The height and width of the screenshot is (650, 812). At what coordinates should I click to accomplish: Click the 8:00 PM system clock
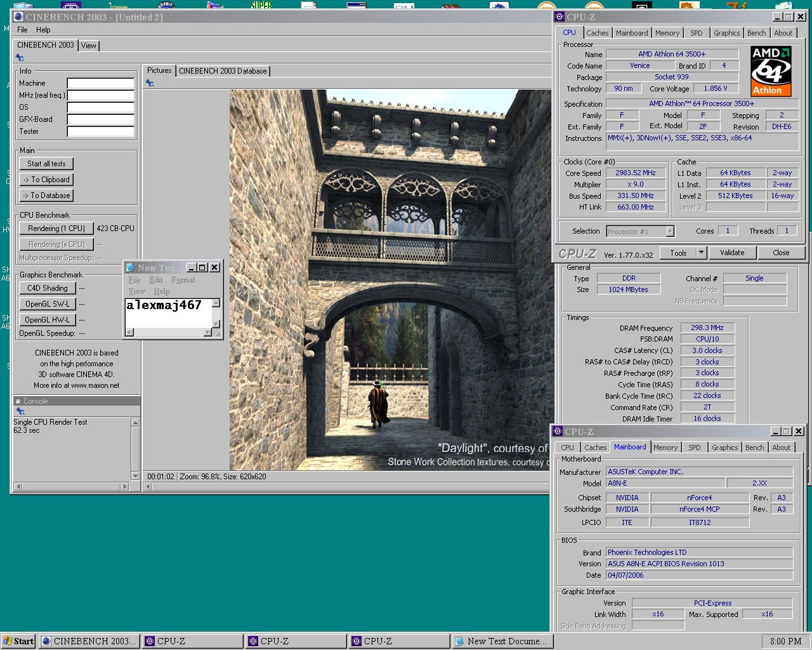[x=785, y=641]
